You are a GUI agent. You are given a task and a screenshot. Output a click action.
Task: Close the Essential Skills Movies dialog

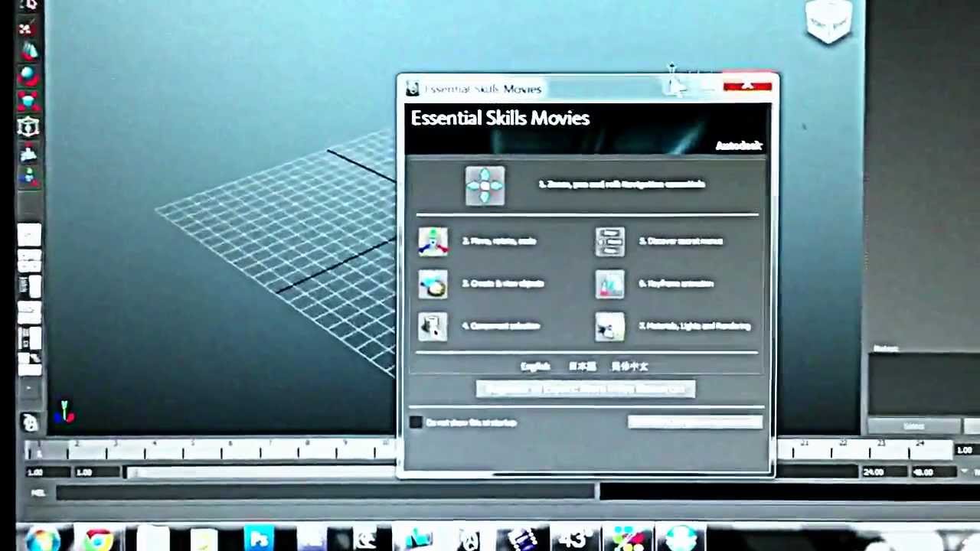(747, 85)
